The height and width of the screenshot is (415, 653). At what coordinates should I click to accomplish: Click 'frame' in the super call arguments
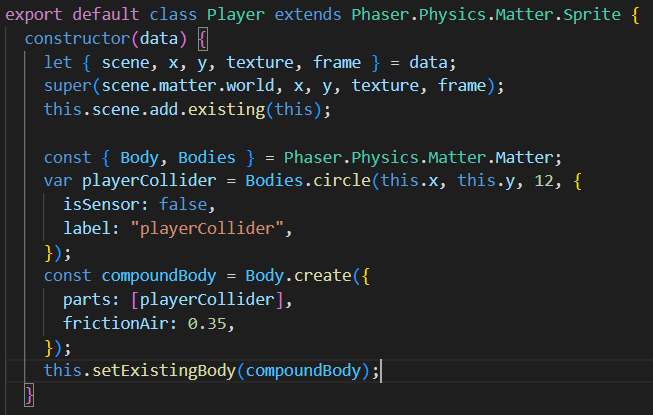coord(462,86)
